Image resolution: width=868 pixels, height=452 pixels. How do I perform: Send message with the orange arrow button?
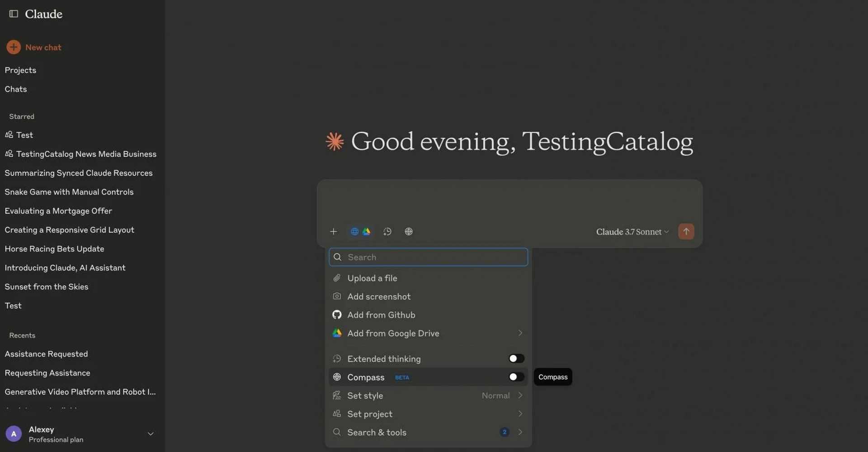686,231
